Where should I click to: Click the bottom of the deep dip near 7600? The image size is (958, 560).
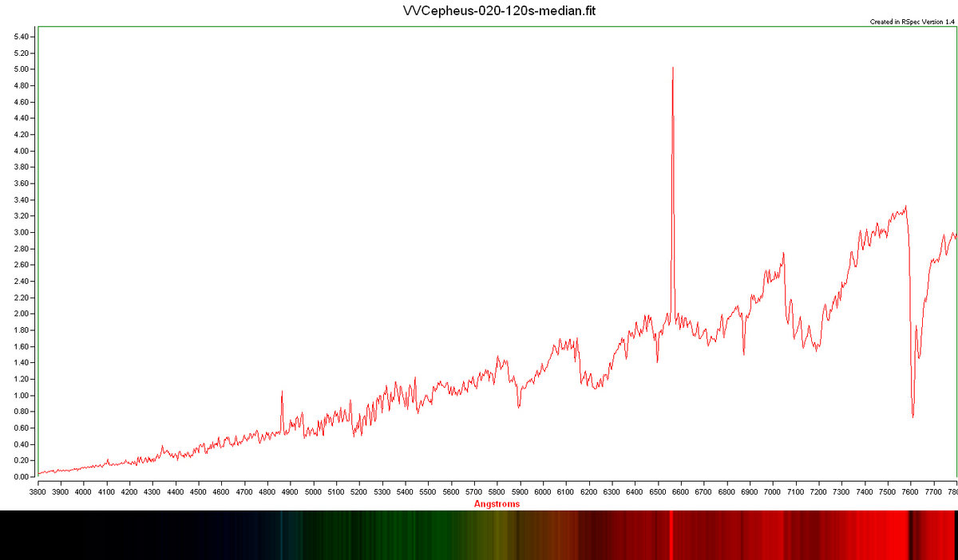pos(912,416)
